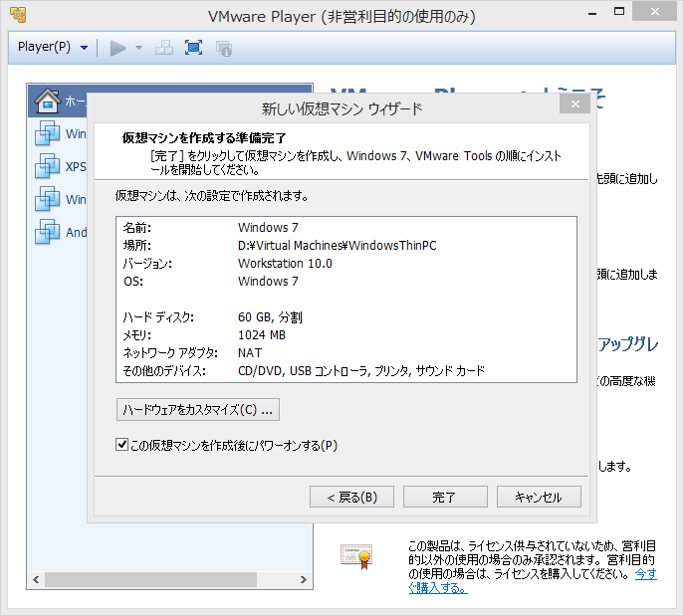Select the XPS virtual machine entry
Image resolution: width=684 pixels, height=616 pixels.
pos(60,166)
